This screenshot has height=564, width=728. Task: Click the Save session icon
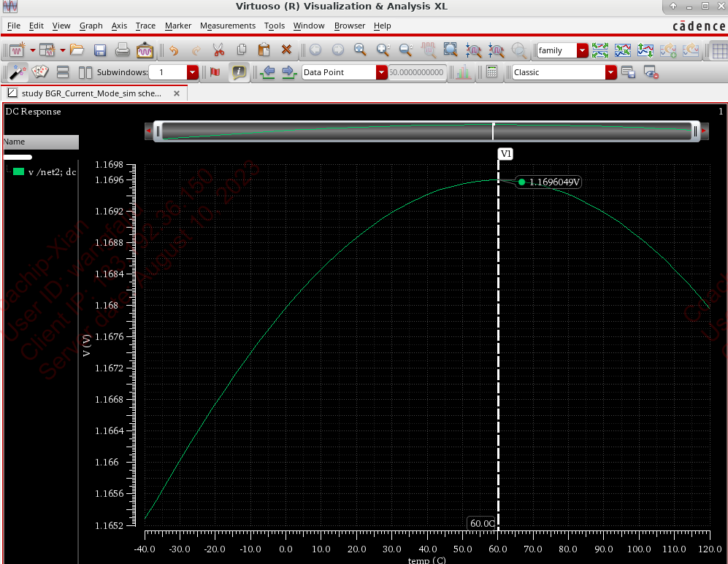(x=101, y=50)
